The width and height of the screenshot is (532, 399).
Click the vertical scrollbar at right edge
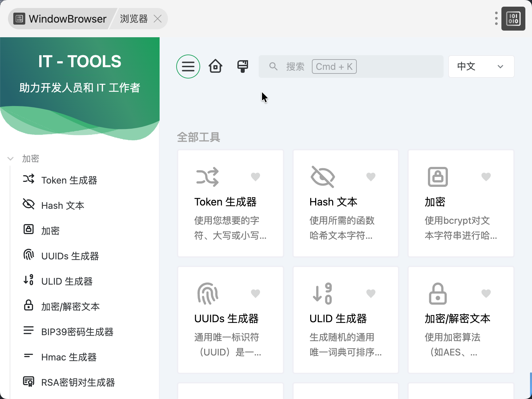pos(531,385)
